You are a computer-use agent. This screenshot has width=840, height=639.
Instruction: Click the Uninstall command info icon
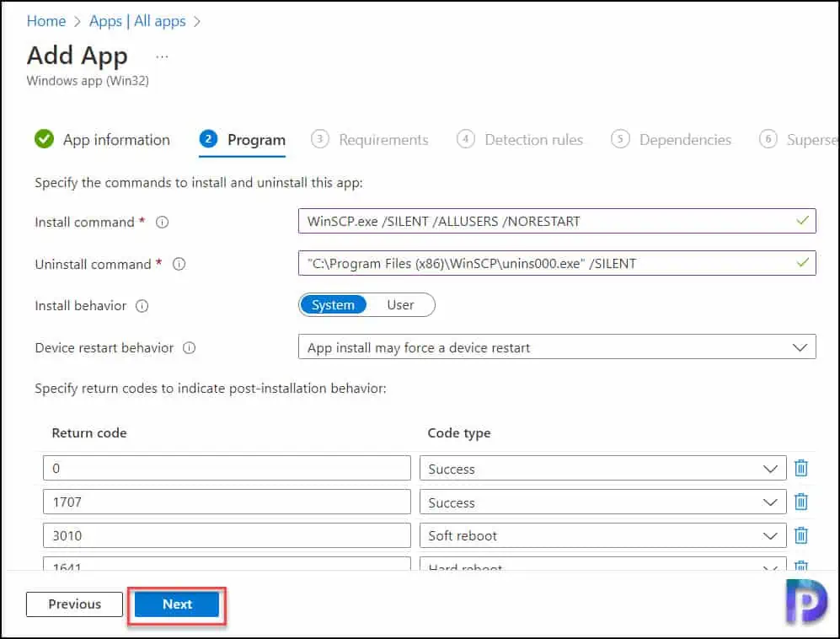coord(179,265)
